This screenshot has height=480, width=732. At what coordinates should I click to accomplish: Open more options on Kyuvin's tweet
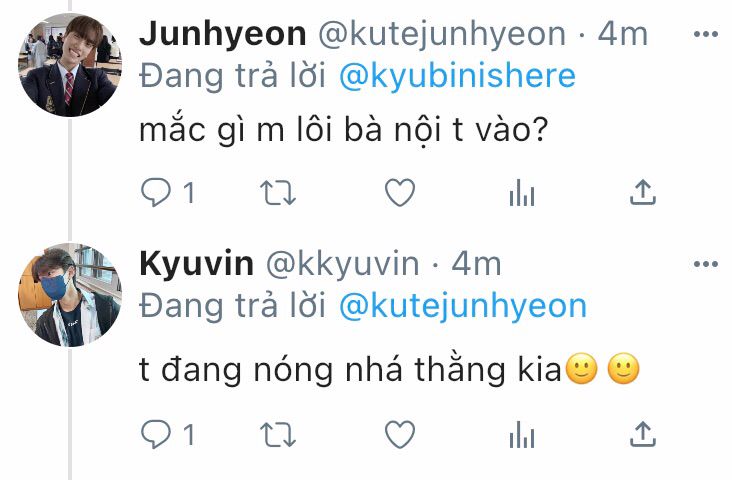[706, 264]
